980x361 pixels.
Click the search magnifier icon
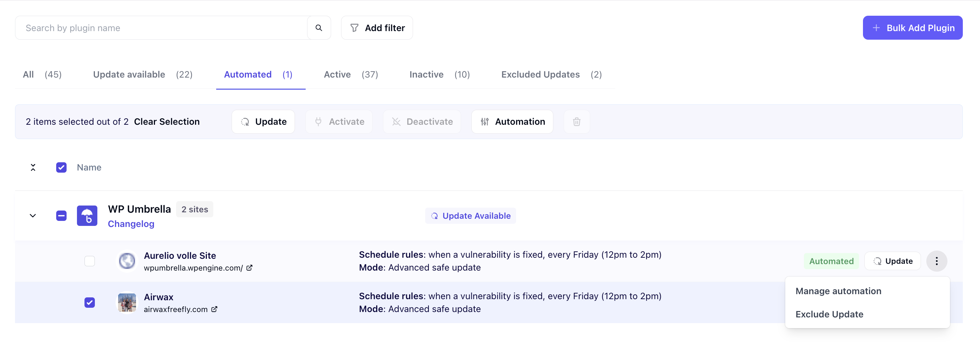319,28
